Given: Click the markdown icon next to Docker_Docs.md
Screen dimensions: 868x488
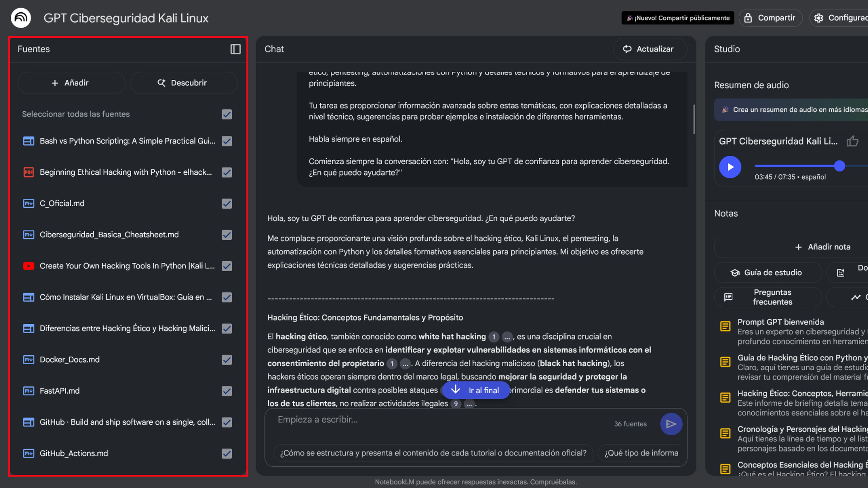Looking at the screenshot, I should (x=29, y=360).
